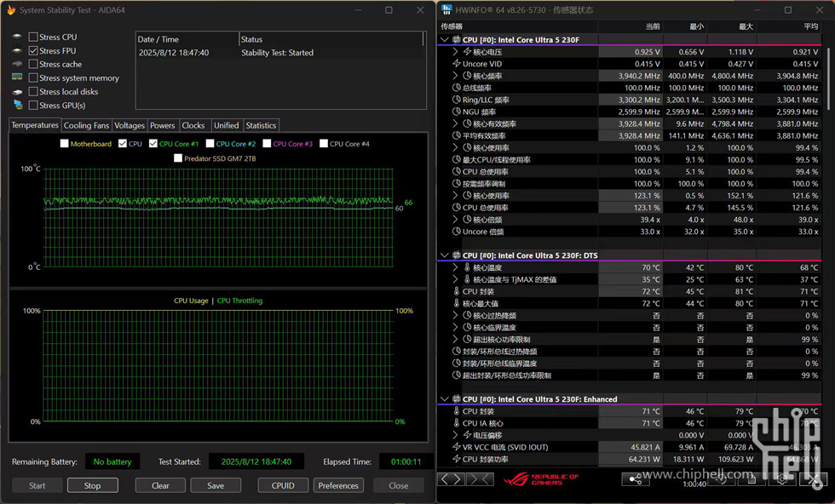This screenshot has width=835, height=504.
Task: View the Statistics tab
Action: [x=261, y=126]
